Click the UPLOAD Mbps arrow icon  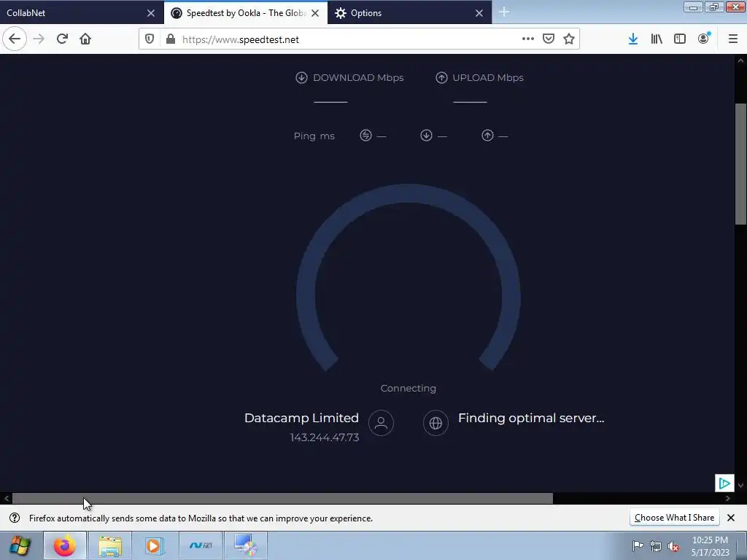coord(441,77)
